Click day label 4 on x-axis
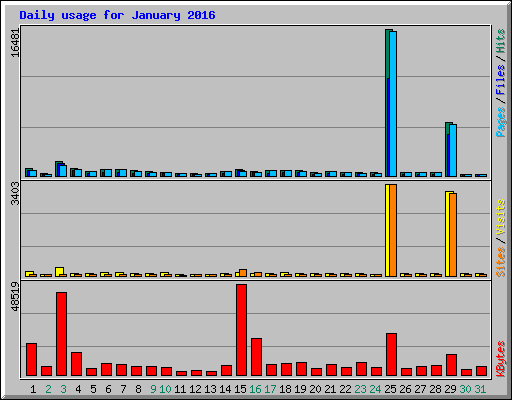 78,389
